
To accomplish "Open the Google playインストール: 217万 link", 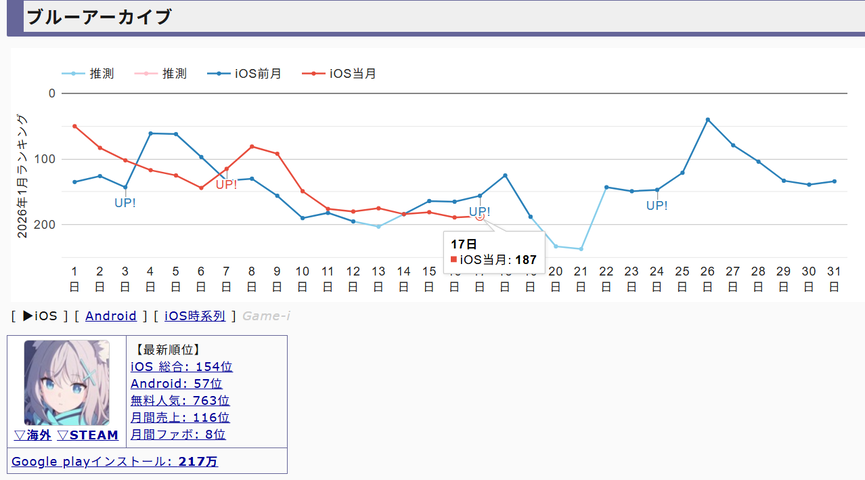I will [x=114, y=462].
